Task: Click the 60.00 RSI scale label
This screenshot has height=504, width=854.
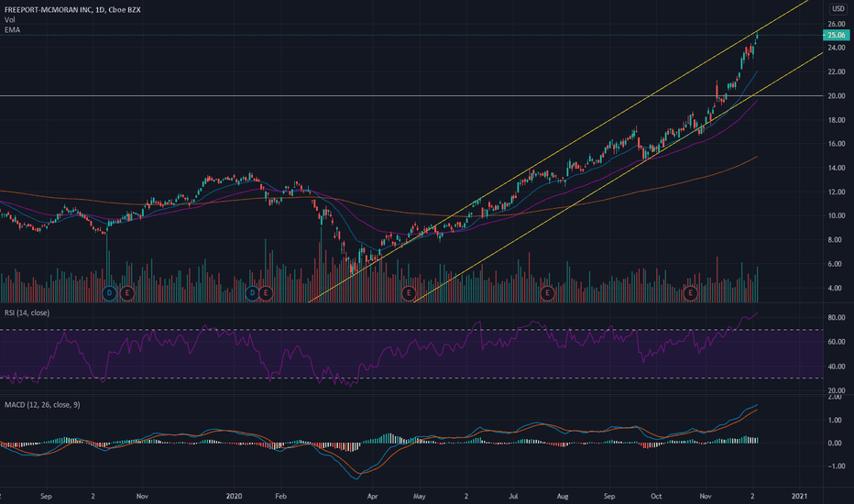Action: click(837, 342)
